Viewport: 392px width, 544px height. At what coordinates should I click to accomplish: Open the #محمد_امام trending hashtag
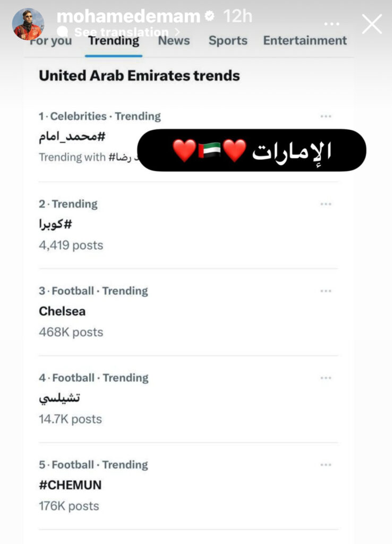(72, 137)
